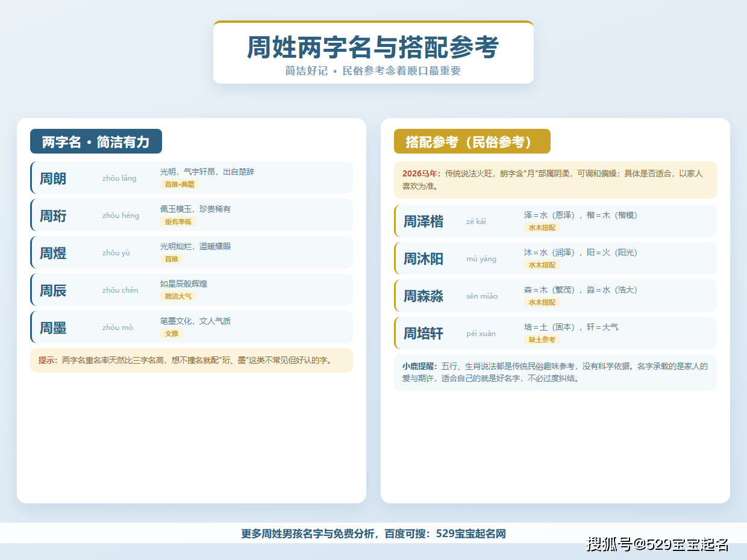The image size is (747, 560).
Task: Click the 文雅 tag
Action: point(171,334)
